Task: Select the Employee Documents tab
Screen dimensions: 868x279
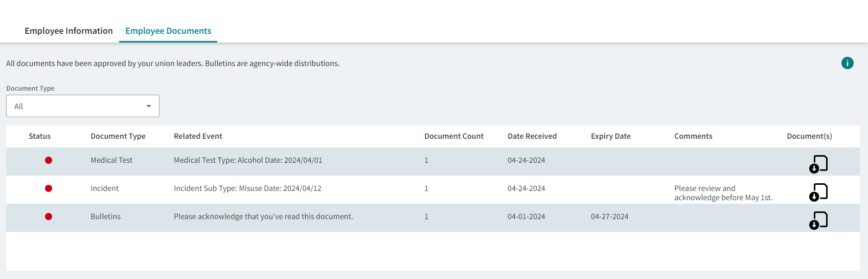Action: click(x=168, y=31)
